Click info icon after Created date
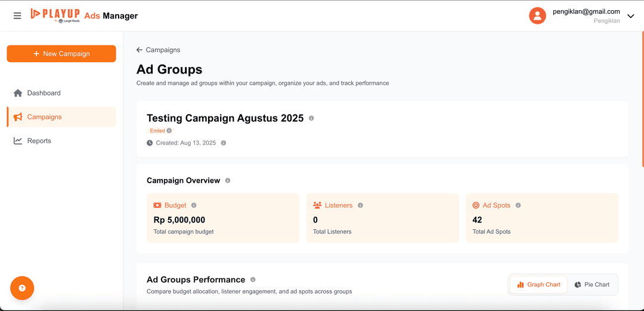Screen dimensions: 644x311 click(x=224, y=143)
